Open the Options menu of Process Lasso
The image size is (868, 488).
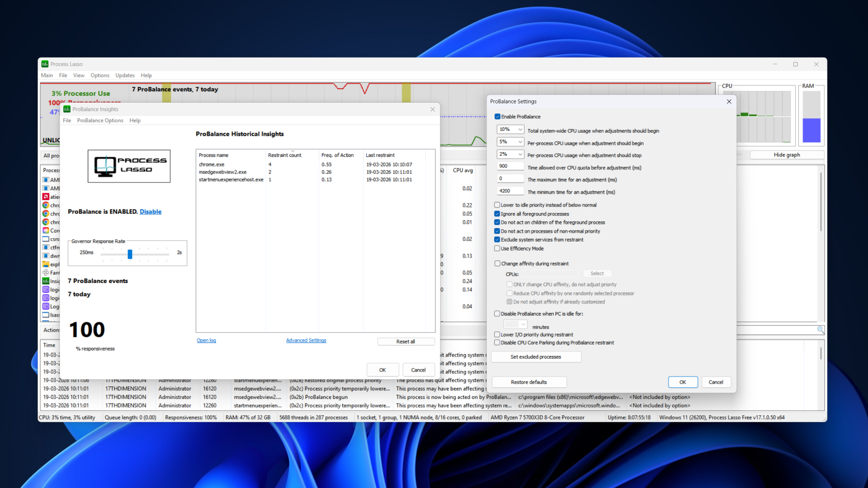click(99, 75)
